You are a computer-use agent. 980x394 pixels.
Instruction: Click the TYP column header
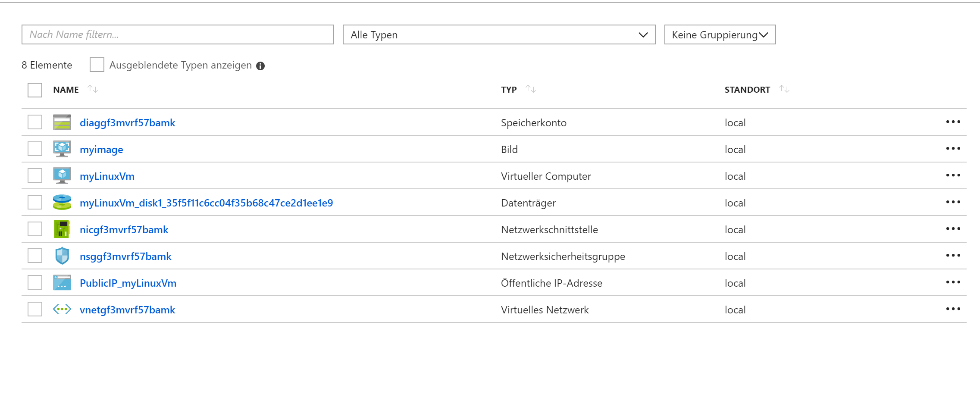point(509,90)
